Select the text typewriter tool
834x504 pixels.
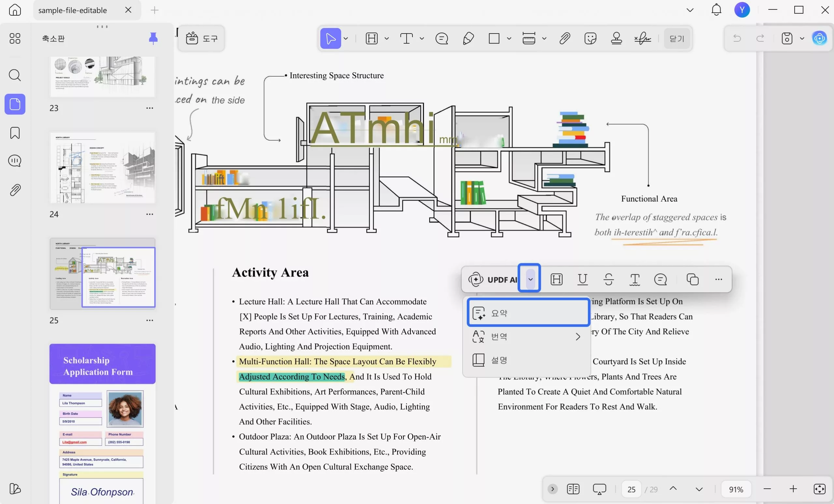407,38
